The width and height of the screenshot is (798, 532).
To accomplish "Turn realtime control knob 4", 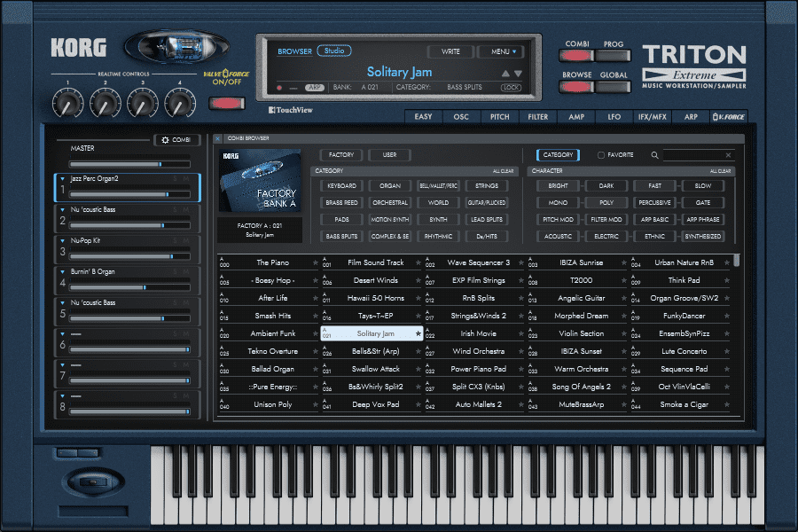I will pyautogui.click(x=179, y=103).
